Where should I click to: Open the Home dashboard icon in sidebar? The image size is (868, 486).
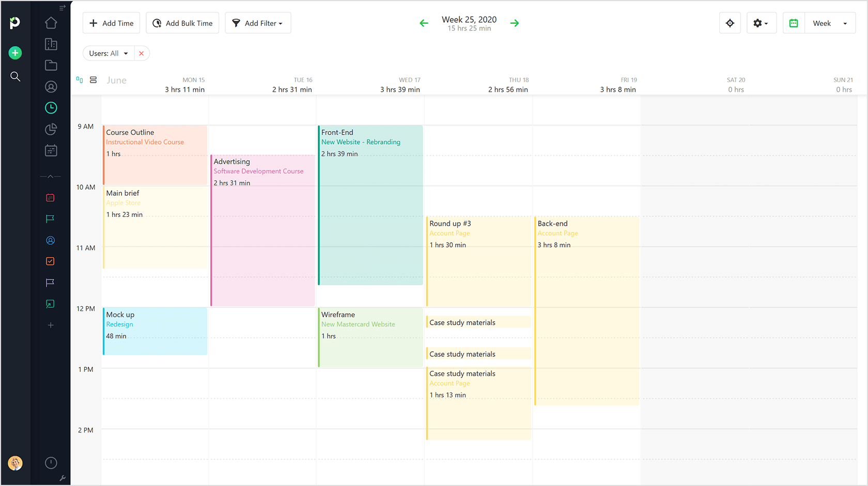pyautogui.click(x=51, y=23)
